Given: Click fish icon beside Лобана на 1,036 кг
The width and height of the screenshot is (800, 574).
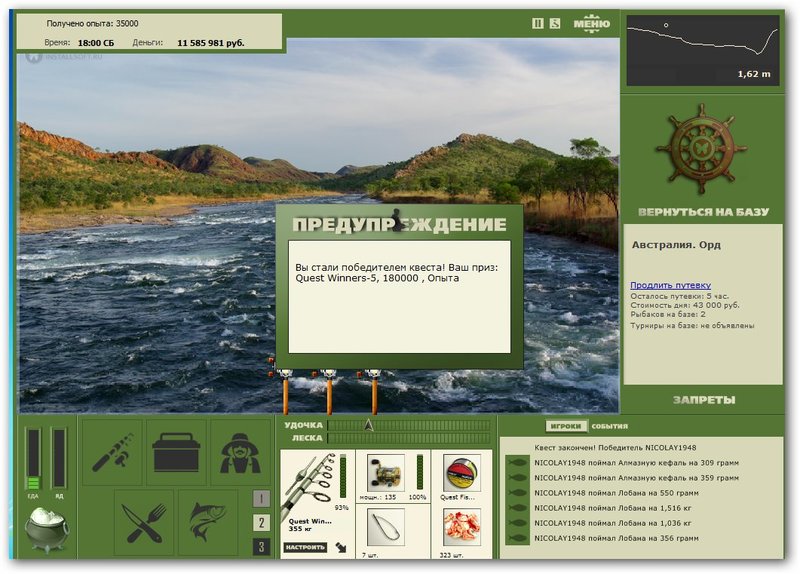Looking at the screenshot, I should [517, 523].
